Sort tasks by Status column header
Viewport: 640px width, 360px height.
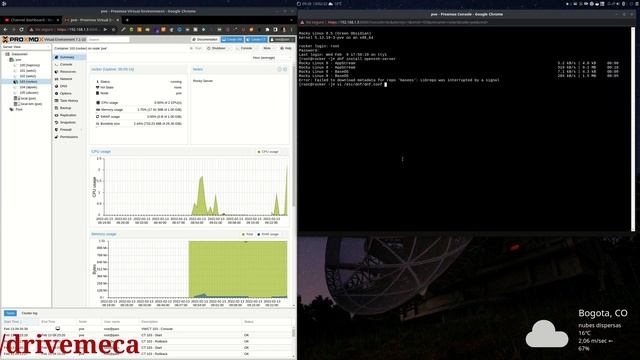coord(267,322)
